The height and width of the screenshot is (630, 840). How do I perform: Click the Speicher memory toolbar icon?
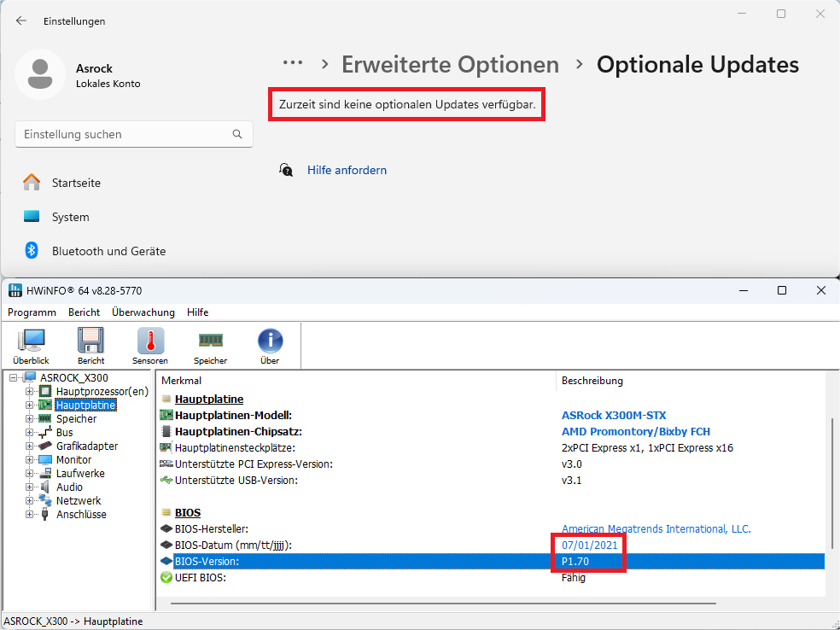pos(210,346)
